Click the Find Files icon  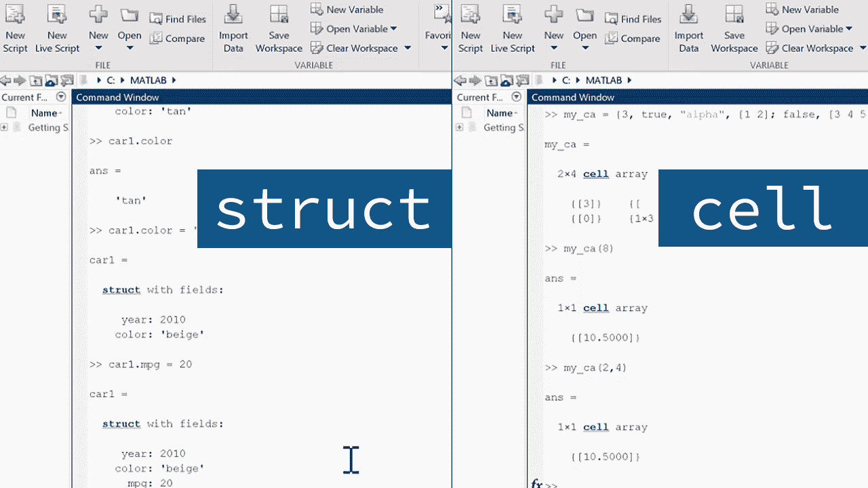coord(179,18)
